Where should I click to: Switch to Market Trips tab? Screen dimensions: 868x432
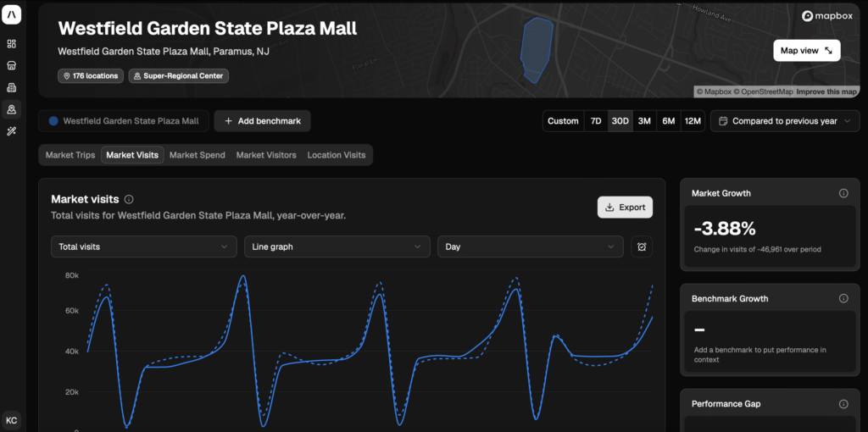70,155
